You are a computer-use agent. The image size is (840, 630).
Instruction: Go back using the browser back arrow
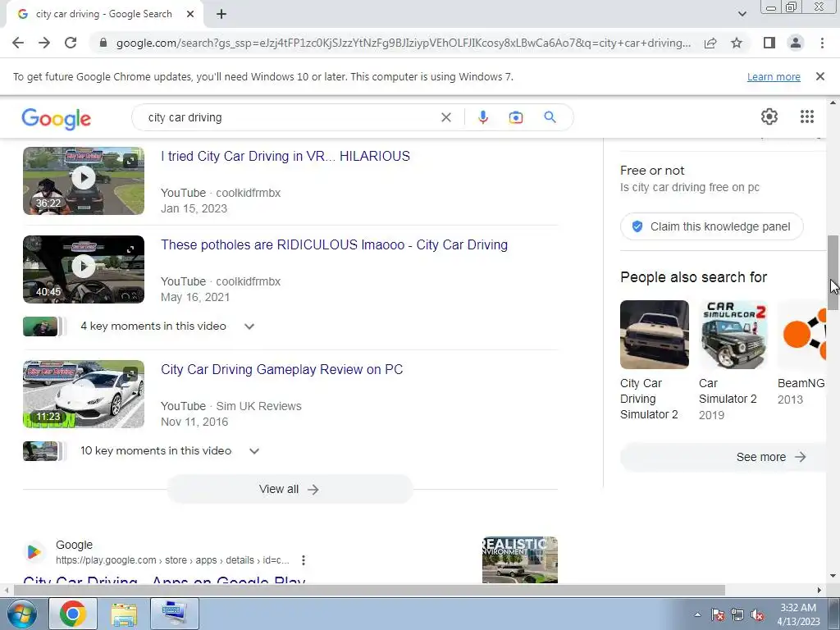(x=18, y=43)
